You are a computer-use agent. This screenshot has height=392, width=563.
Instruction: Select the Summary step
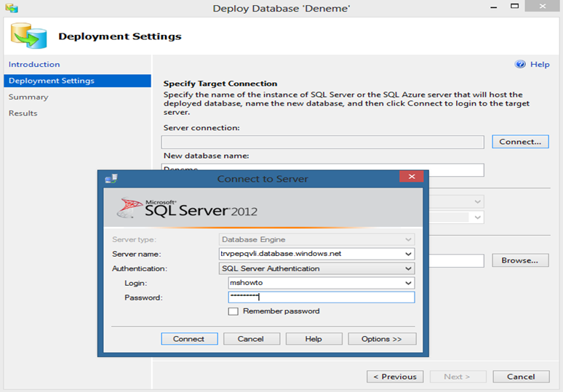point(28,97)
